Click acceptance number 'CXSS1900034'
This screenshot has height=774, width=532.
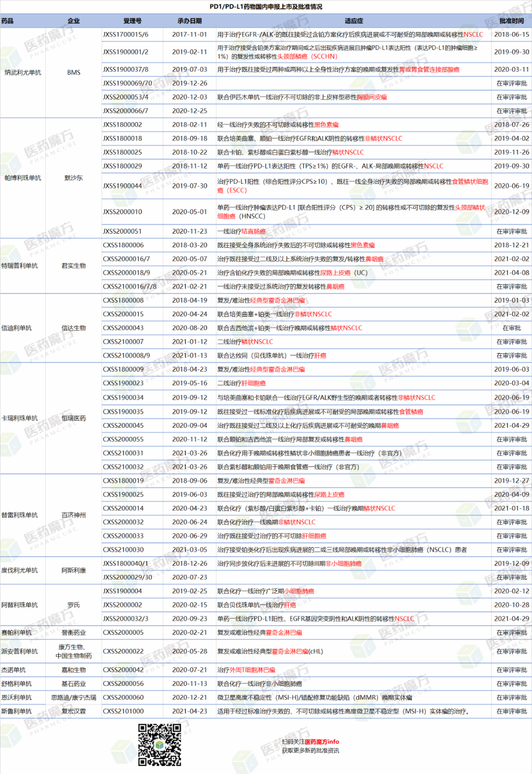tap(123, 397)
